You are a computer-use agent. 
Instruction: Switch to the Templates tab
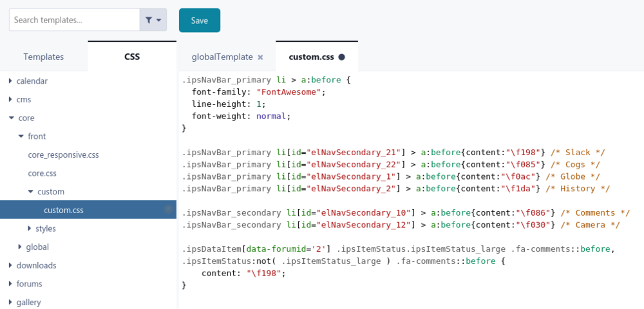(44, 57)
